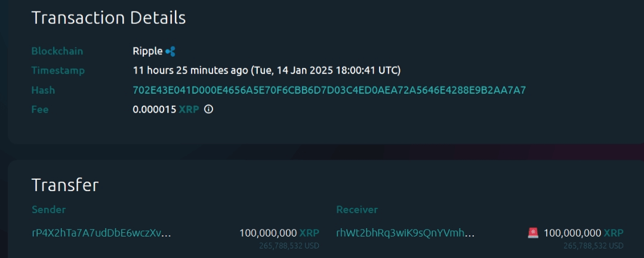The width and height of the screenshot is (644, 258).
Task: Click the Transaction Details heading
Action: click(108, 18)
